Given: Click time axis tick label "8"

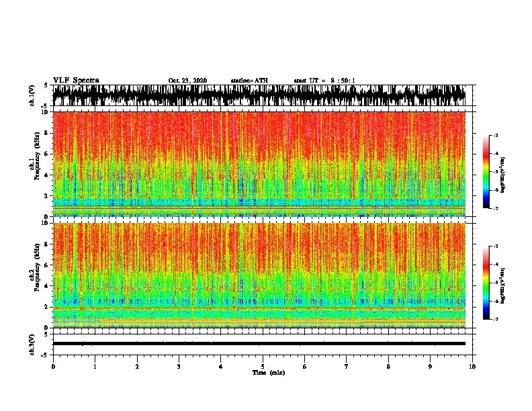Looking at the screenshot, I should tap(388, 366).
